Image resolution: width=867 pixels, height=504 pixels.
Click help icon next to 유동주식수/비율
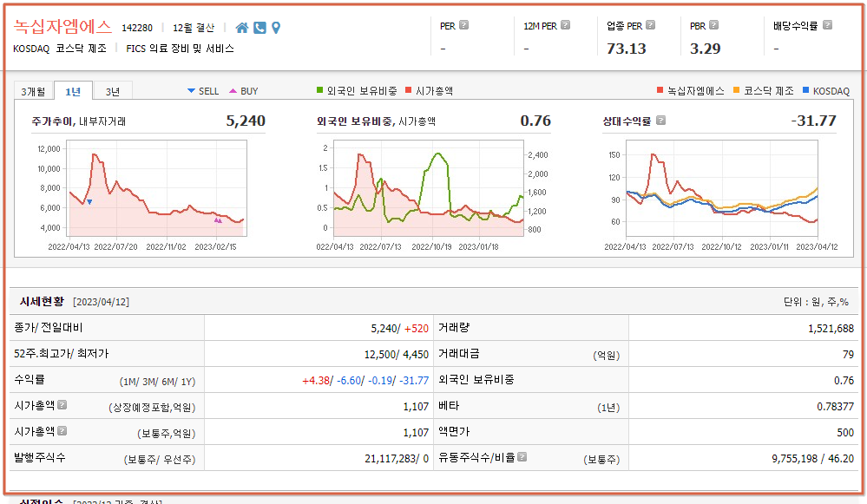[522, 457]
